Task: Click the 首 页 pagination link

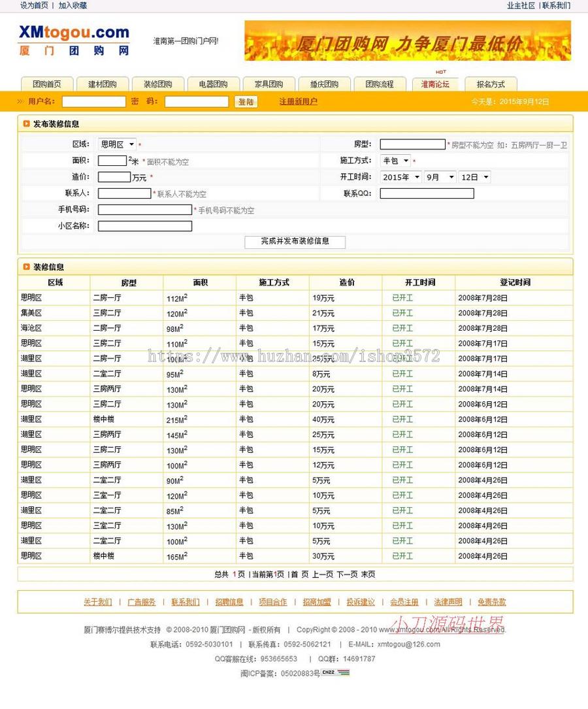Action: (300, 574)
